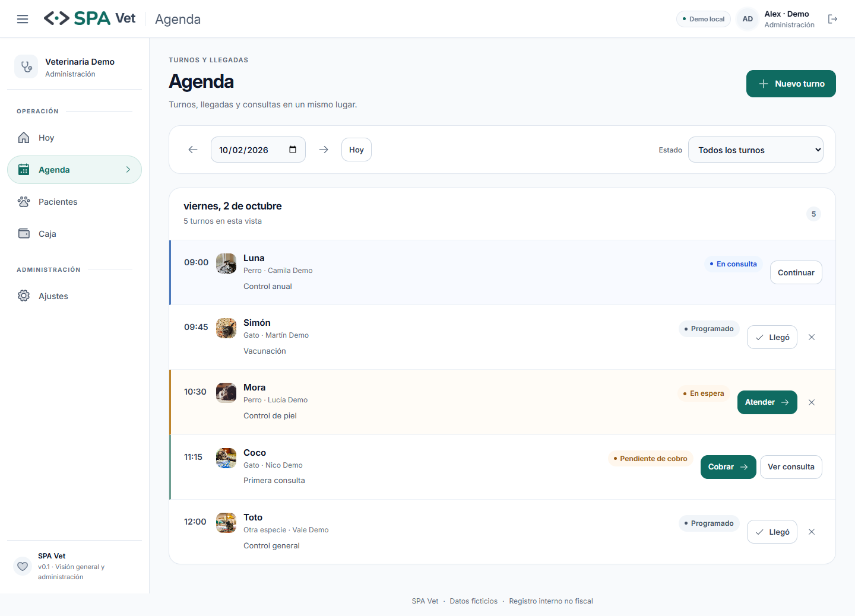Open Caja in the sidebar
The image size is (855, 616).
74,234
